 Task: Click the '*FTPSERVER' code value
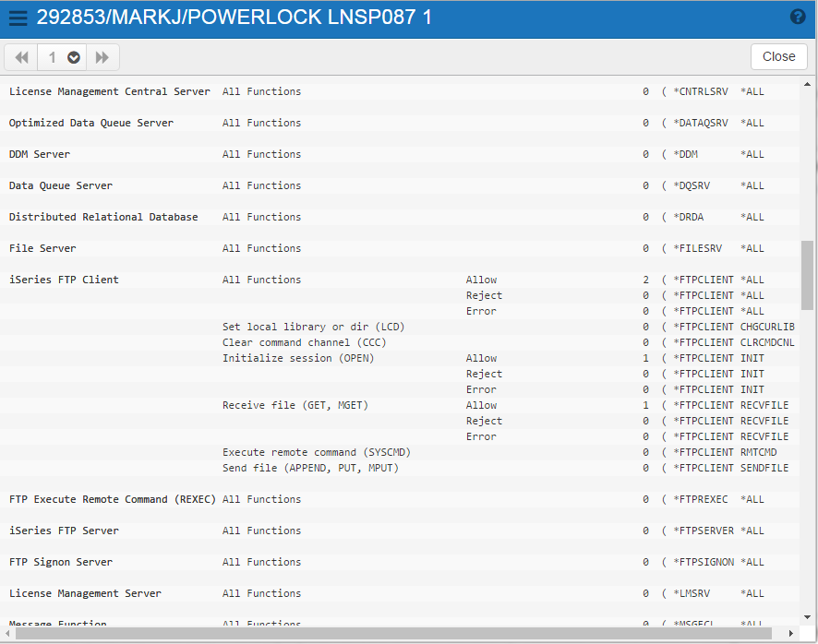click(x=704, y=531)
